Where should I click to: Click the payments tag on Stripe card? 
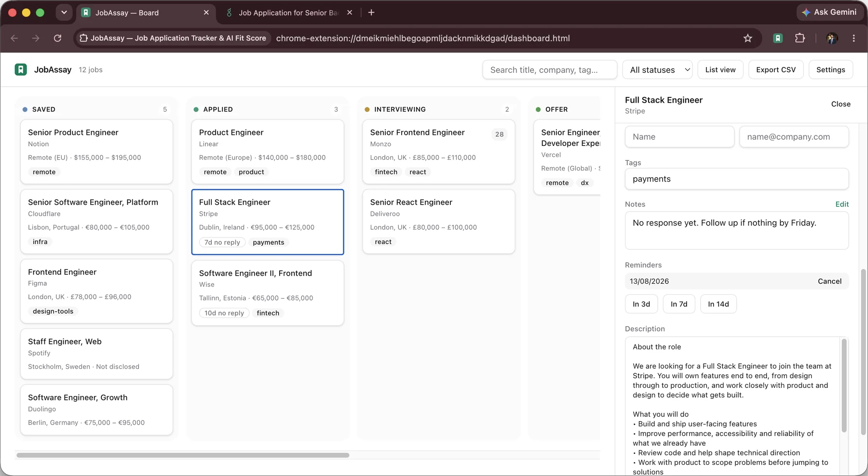[x=269, y=242]
